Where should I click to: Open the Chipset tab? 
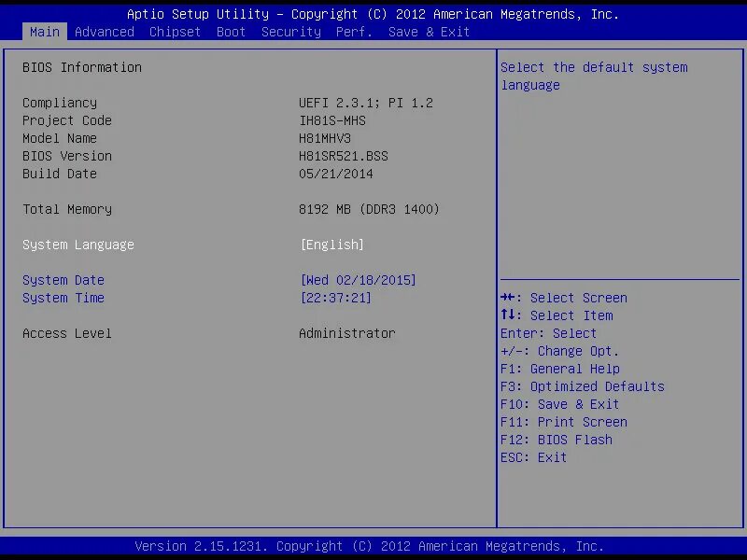175,32
